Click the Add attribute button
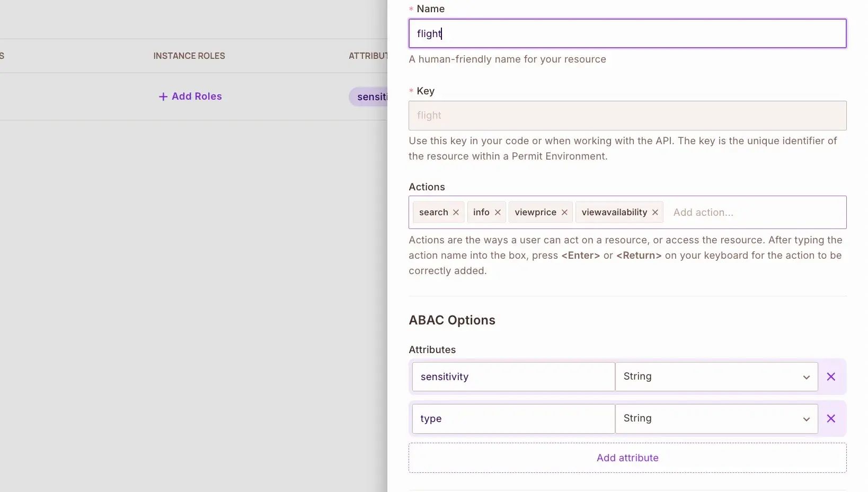The width and height of the screenshot is (868, 492). tap(627, 458)
